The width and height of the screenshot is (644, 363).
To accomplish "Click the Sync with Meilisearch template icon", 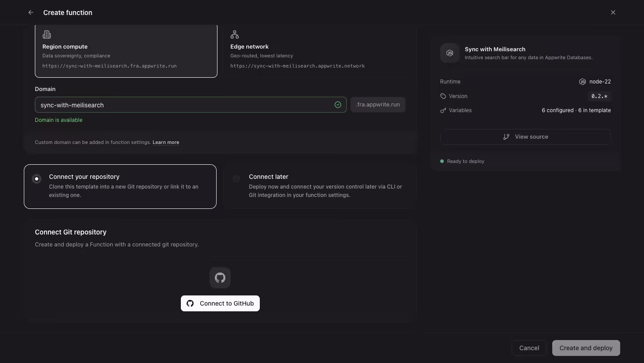I will coord(450,53).
